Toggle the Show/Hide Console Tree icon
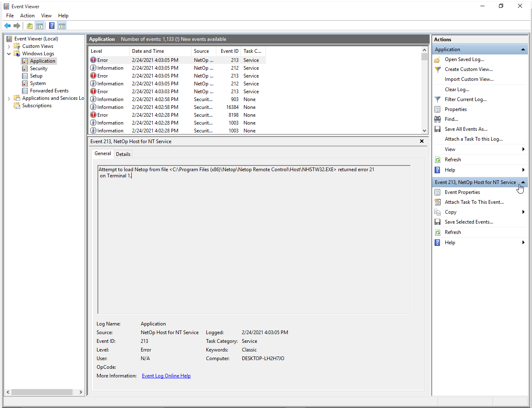 coord(40,26)
